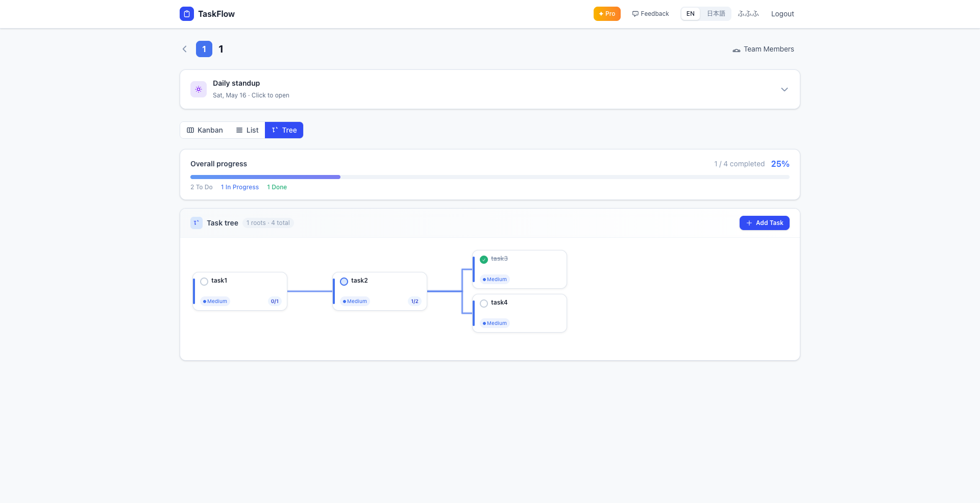The height and width of the screenshot is (503, 980).
Task: Click task3 Medium priority badge
Action: [x=495, y=280]
